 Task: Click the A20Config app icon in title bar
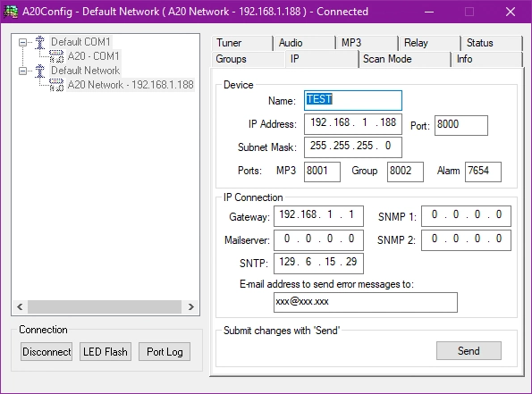pos(11,12)
